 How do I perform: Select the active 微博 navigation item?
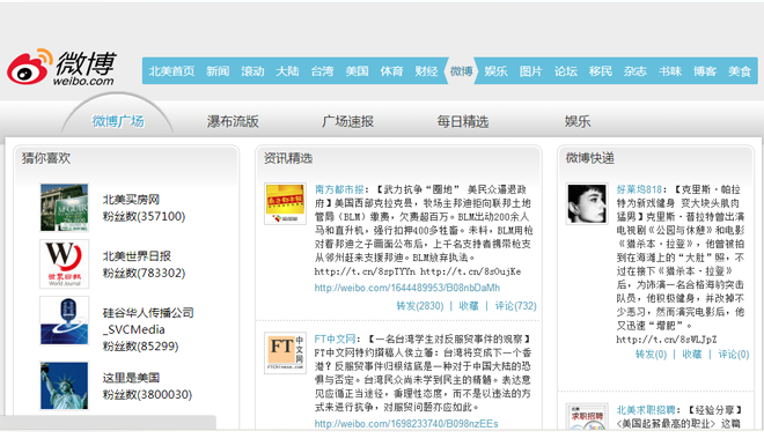461,71
